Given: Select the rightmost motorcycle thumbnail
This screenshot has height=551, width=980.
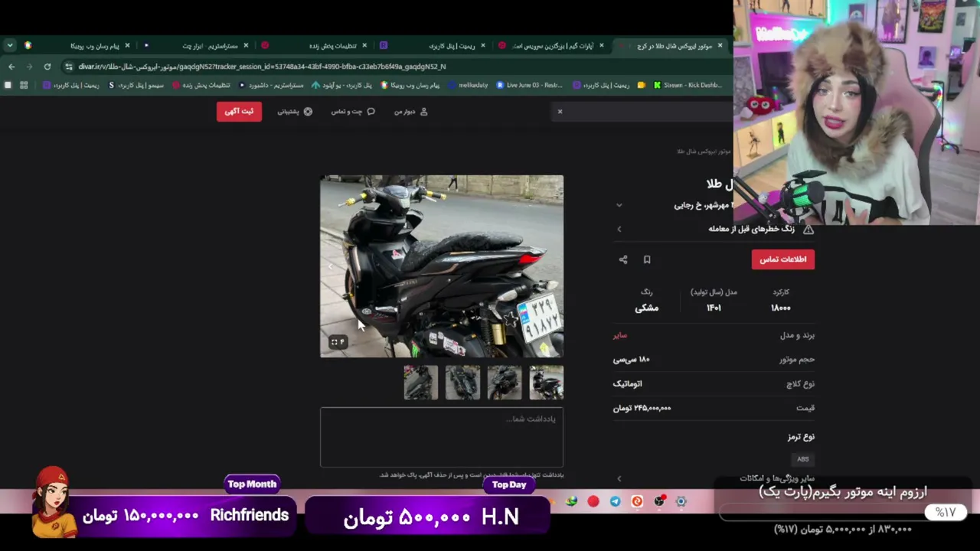Looking at the screenshot, I should click(546, 383).
